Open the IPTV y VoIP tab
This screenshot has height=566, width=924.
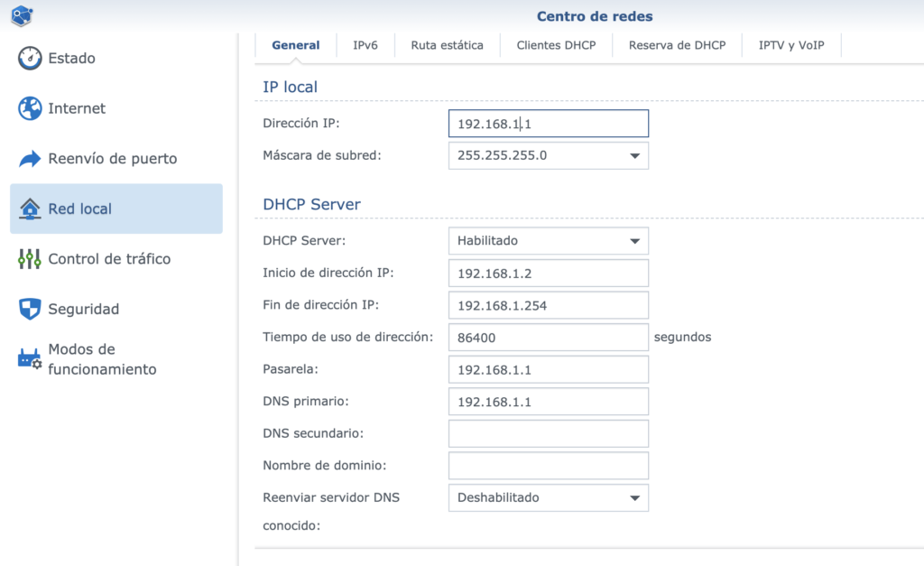pyautogui.click(x=791, y=43)
